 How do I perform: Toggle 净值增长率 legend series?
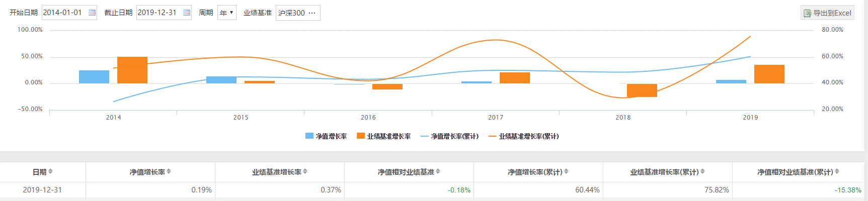point(326,136)
